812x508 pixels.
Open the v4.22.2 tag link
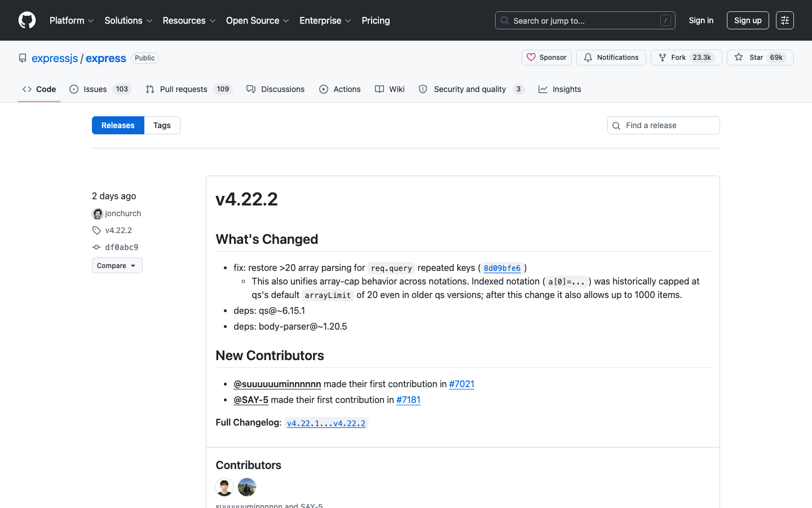click(x=118, y=230)
